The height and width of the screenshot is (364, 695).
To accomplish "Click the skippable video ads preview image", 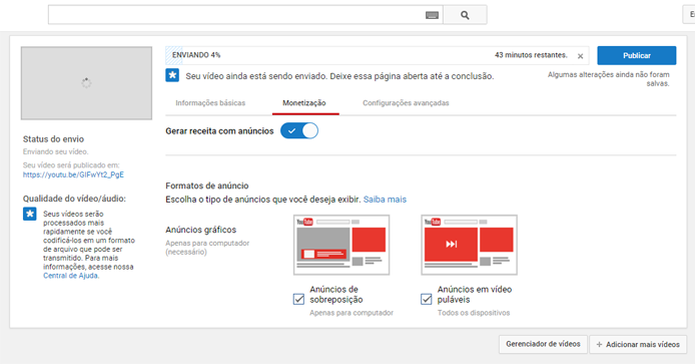I will tap(469, 245).
